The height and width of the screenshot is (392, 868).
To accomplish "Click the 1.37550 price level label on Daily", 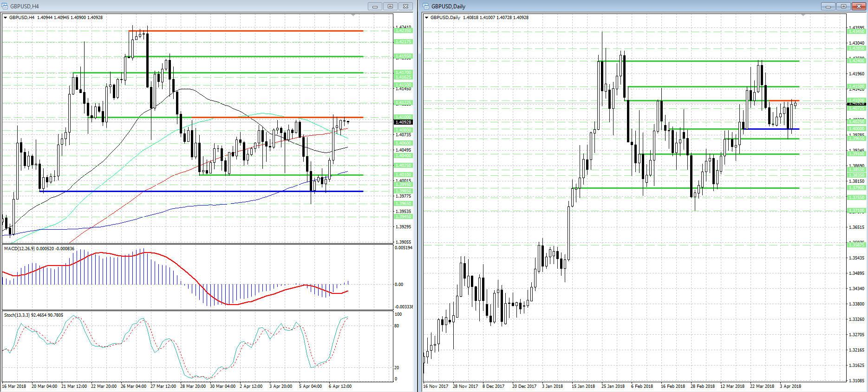I will coord(856,198).
